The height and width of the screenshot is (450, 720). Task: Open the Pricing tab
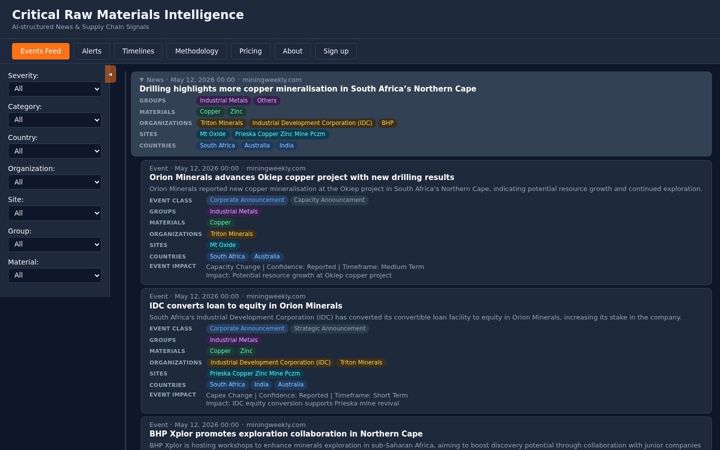pos(250,51)
